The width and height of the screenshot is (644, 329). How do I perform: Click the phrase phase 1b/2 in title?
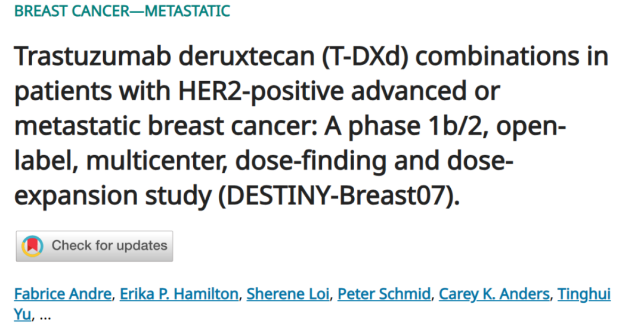pyautogui.click(x=418, y=126)
